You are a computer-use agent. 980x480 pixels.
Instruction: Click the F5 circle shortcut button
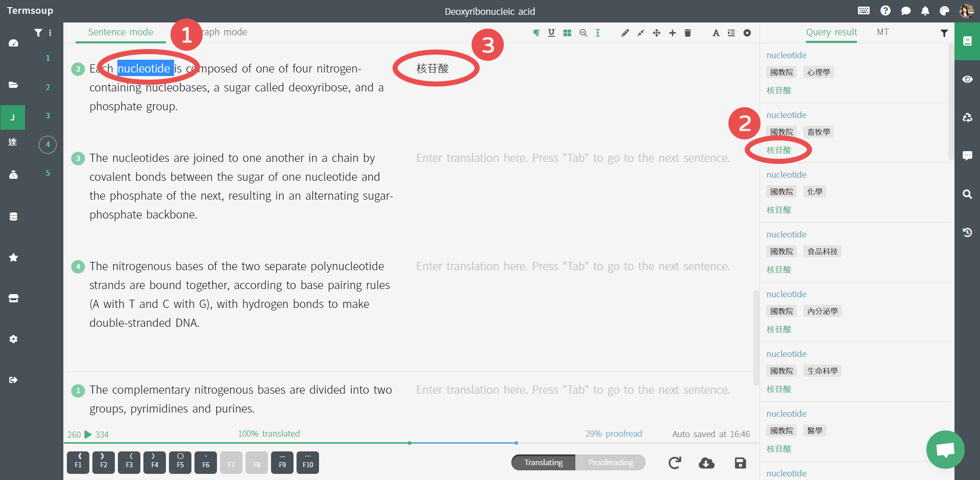point(180,463)
